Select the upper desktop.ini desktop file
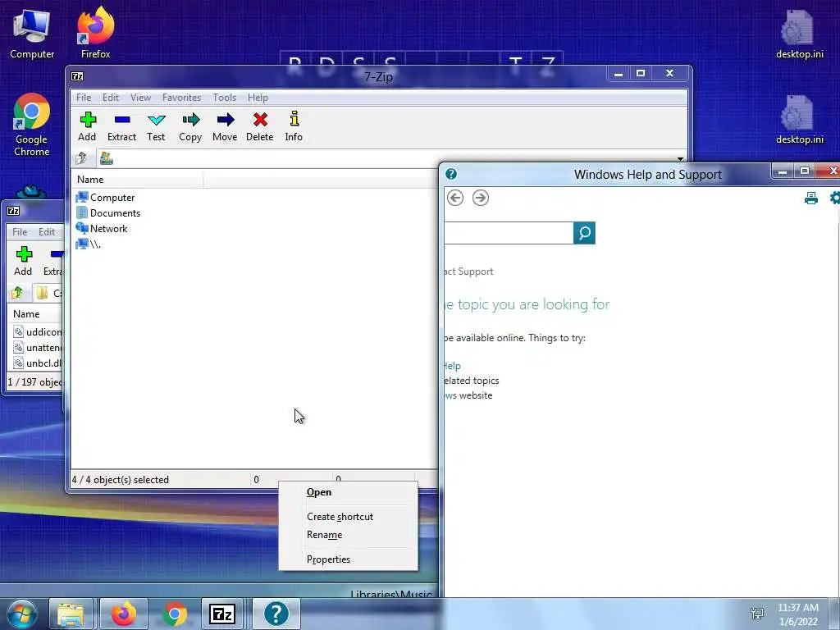Viewport: 840px width, 630px height. tap(799, 34)
